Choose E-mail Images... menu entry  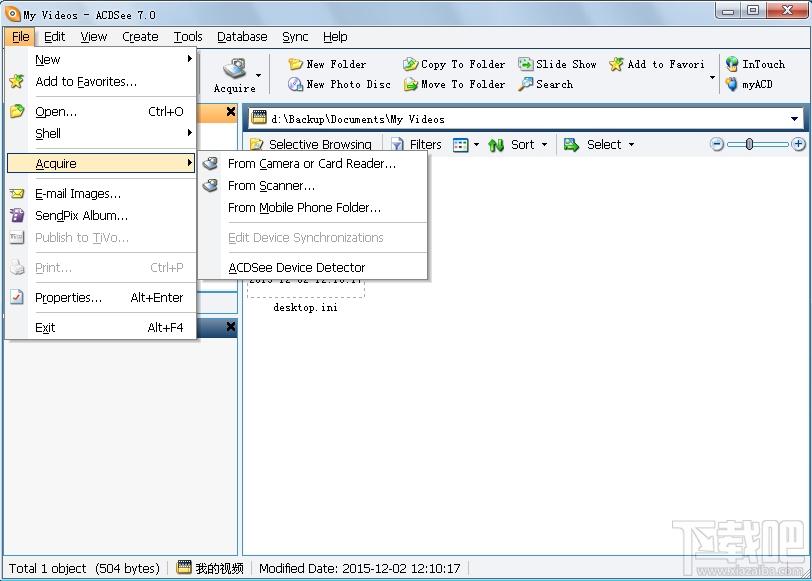click(x=101, y=193)
